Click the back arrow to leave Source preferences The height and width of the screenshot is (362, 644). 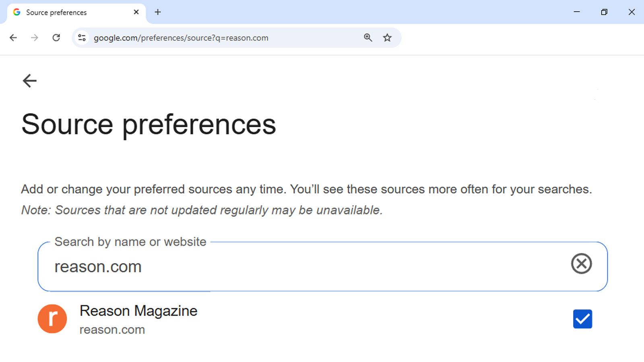click(29, 80)
